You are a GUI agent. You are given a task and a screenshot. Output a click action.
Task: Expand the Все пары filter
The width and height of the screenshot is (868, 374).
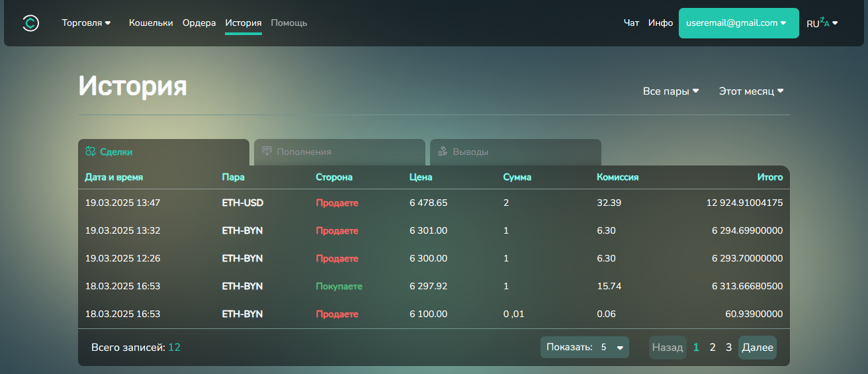point(671,91)
